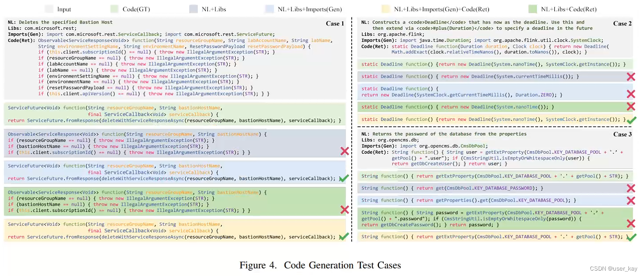Click the green checkmark at bottom of Case 2
644x276 pixels.
(632, 119)
